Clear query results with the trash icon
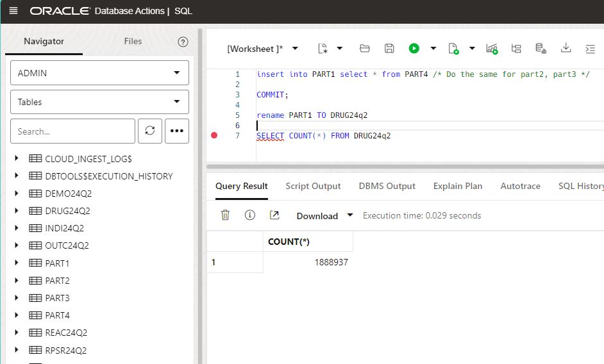Viewport: 604px width, 364px height. 225,215
